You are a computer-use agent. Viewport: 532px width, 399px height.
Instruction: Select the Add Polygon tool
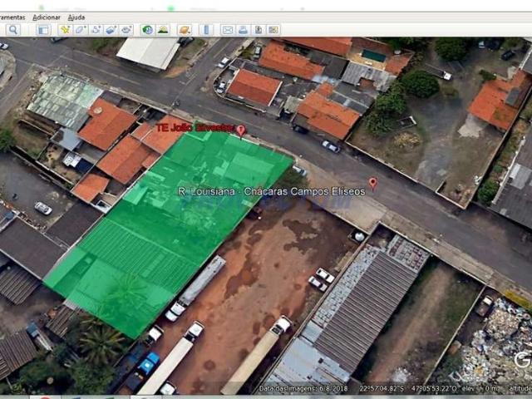(80, 30)
